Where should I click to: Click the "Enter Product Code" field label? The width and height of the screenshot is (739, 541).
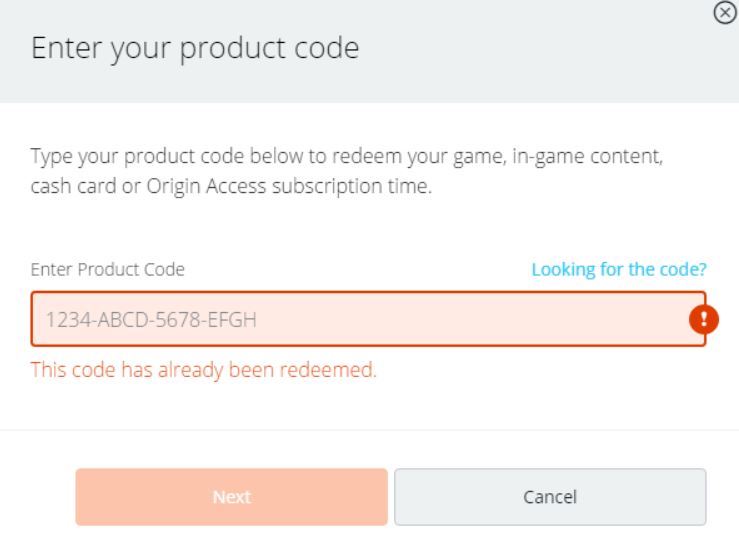tap(109, 269)
